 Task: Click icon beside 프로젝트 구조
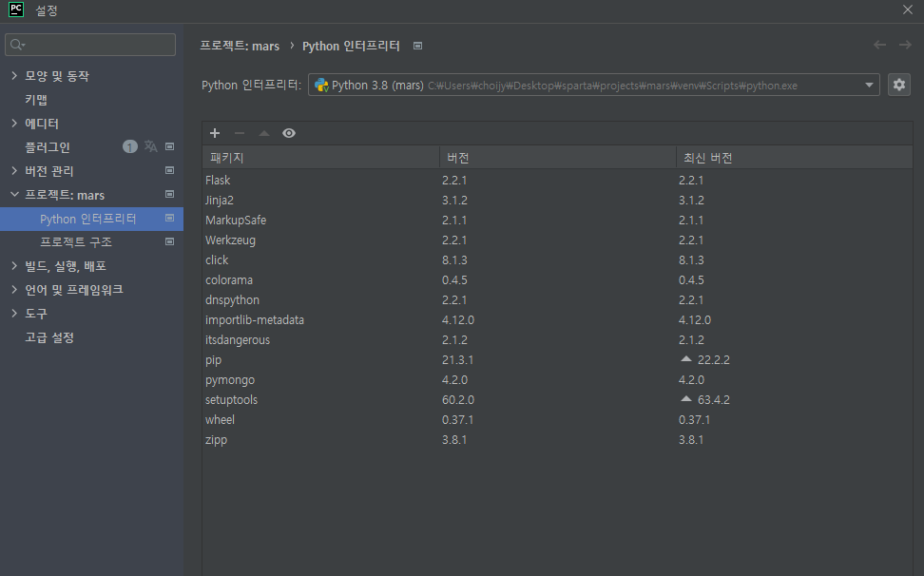pos(170,242)
